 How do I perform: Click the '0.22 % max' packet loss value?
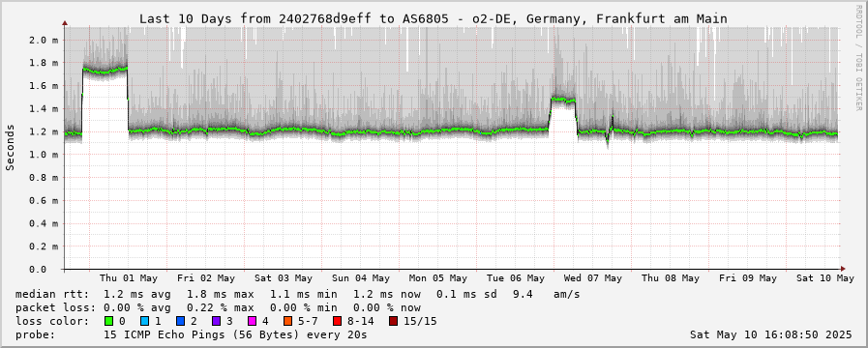[x=221, y=307]
